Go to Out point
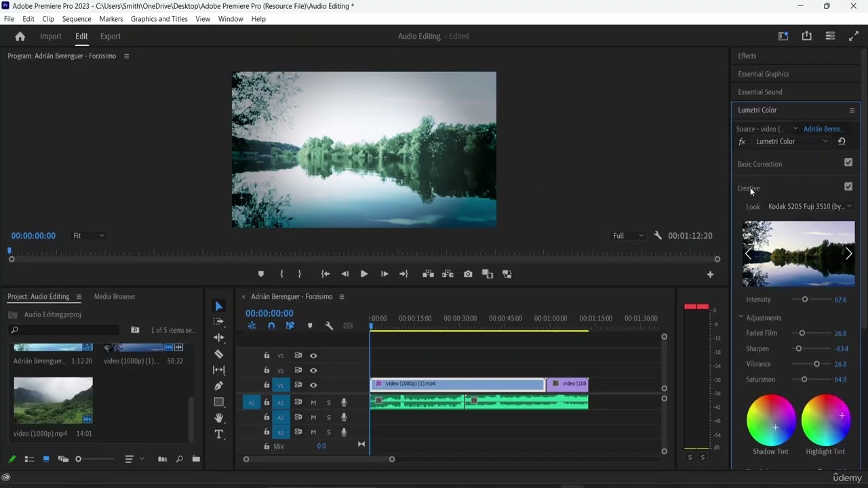Image resolution: width=868 pixels, height=488 pixels. 403,274
